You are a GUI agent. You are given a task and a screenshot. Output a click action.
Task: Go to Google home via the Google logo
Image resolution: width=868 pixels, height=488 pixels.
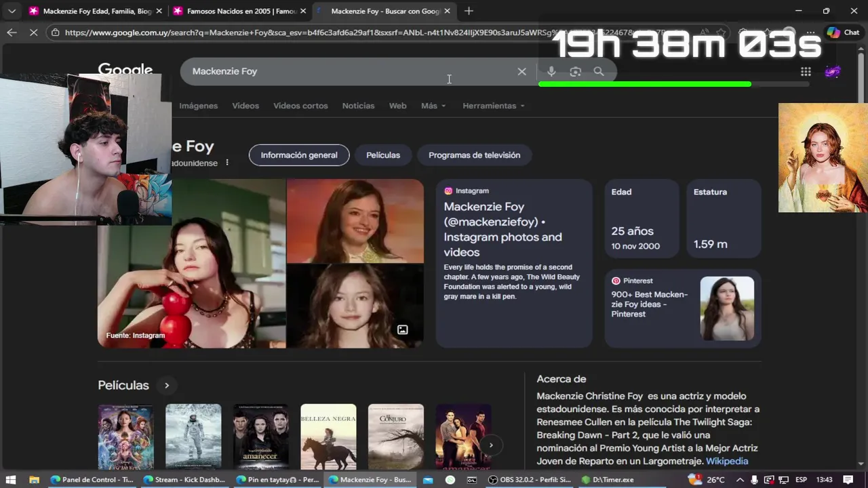pos(125,70)
